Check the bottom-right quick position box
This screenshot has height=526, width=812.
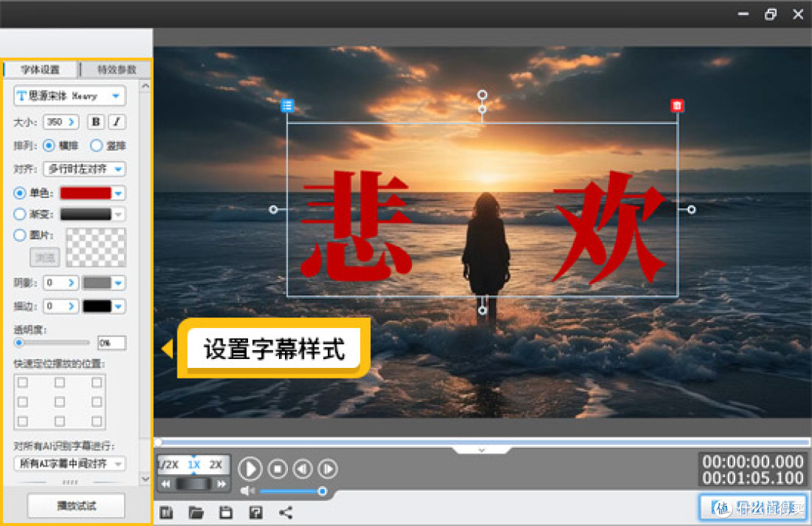96,421
